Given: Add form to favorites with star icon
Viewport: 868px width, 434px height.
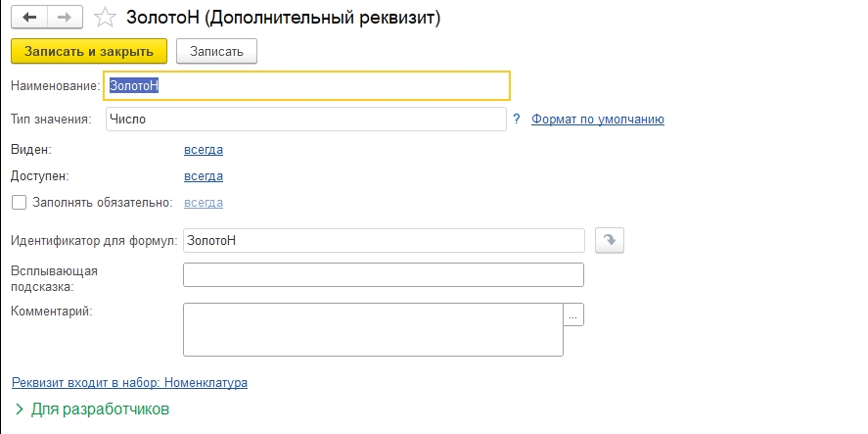Looking at the screenshot, I should pyautogui.click(x=105, y=18).
